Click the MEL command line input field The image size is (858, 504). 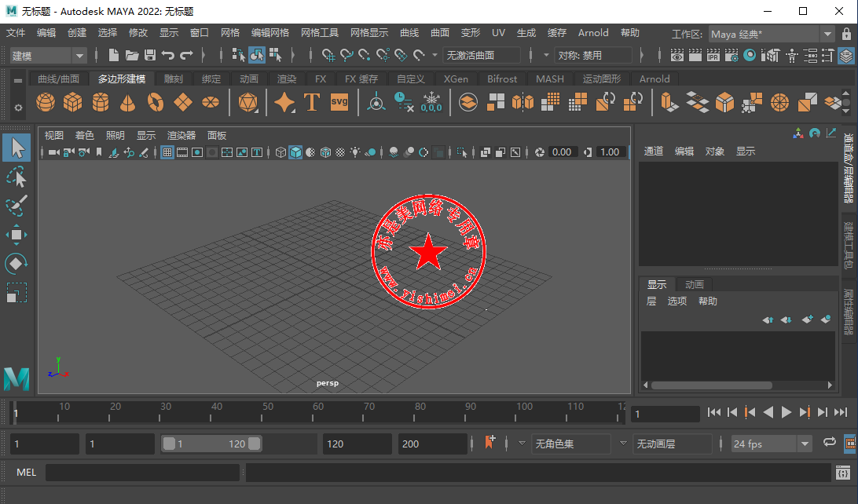point(142,473)
